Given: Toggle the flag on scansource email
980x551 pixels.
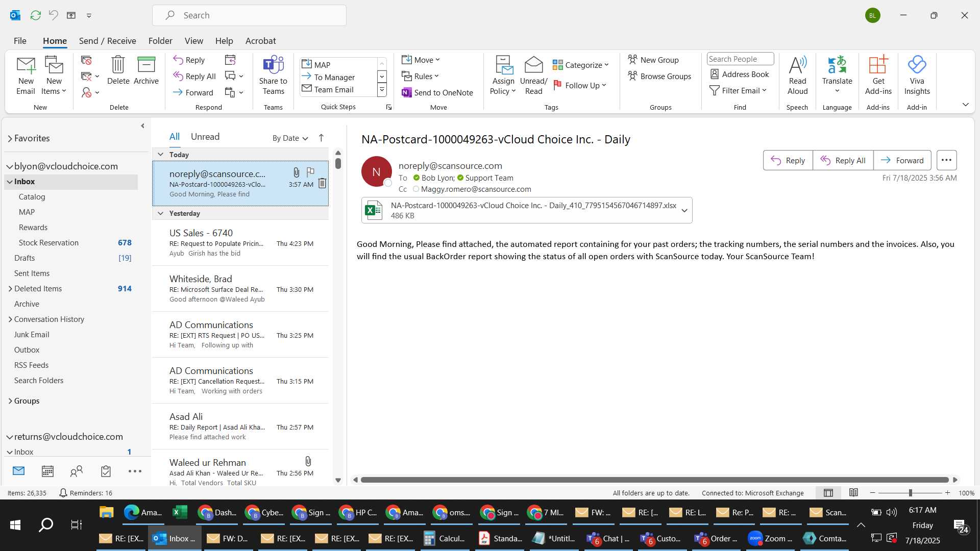Looking at the screenshot, I should point(310,172).
